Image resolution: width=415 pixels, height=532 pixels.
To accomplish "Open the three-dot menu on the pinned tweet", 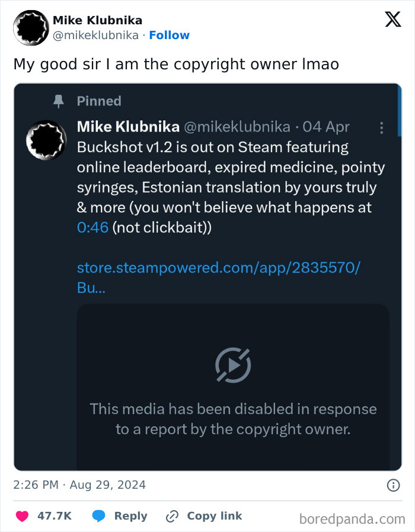I will (x=382, y=128).
